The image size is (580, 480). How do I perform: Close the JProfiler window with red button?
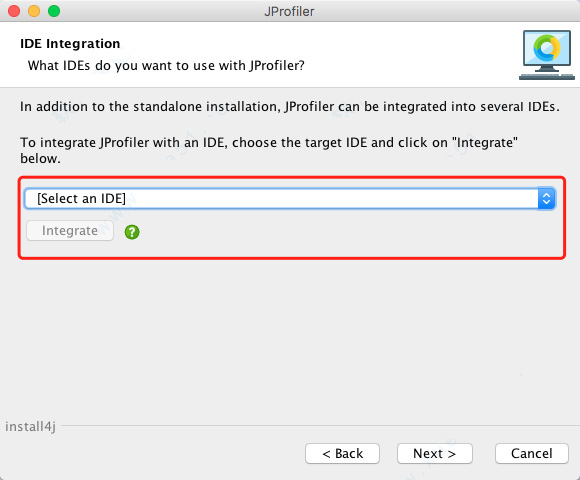(x=14, y=11)
